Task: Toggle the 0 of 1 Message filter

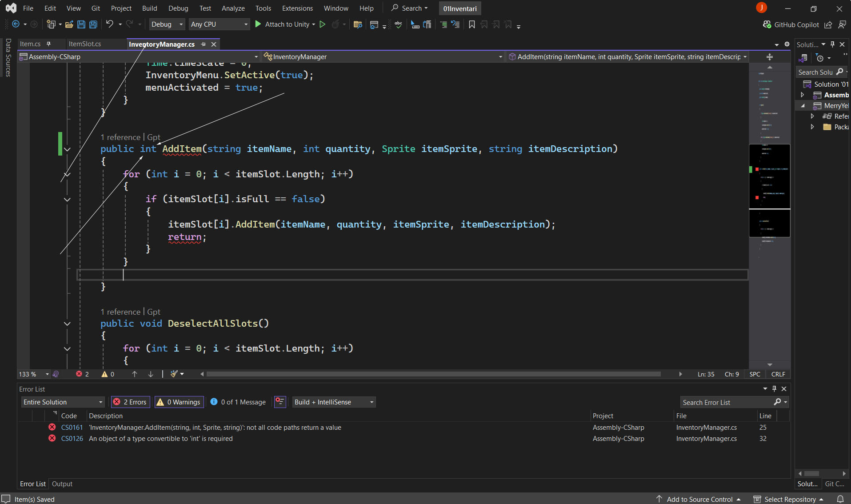Action: coord(238,402)
